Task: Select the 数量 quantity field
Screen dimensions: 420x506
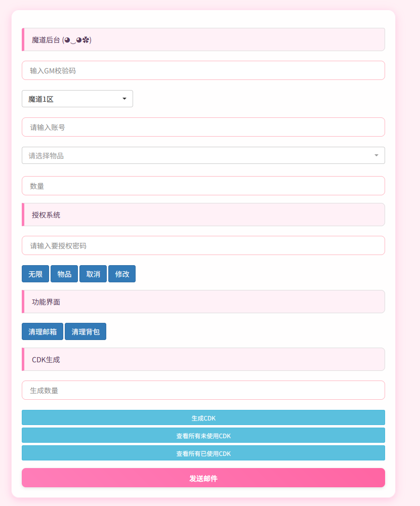Action: coord(202,186)
